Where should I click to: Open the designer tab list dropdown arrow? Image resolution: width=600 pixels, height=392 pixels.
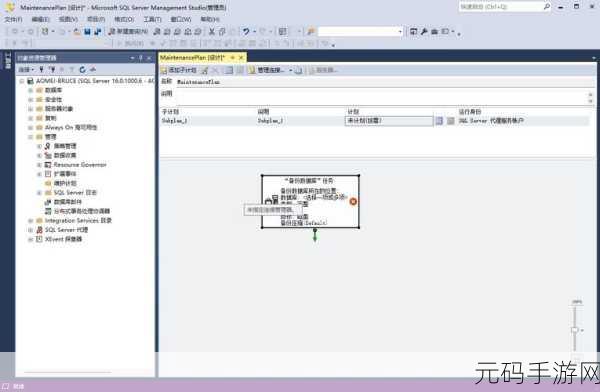[x=593, y=58]
